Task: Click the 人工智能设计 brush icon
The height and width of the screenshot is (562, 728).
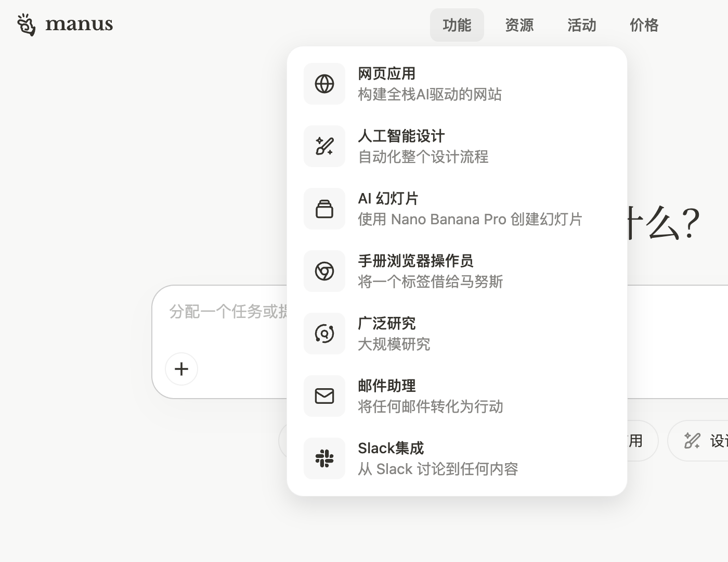Action: coord(324,146)
